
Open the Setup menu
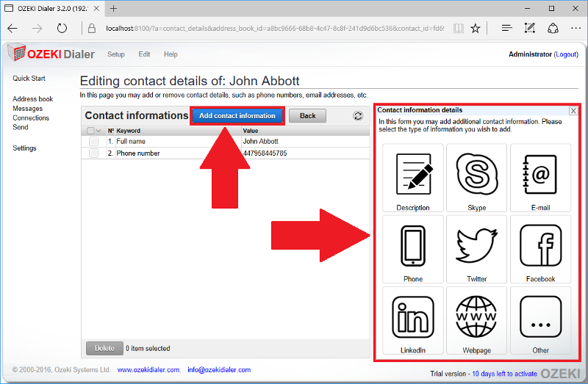click(116, 54)
